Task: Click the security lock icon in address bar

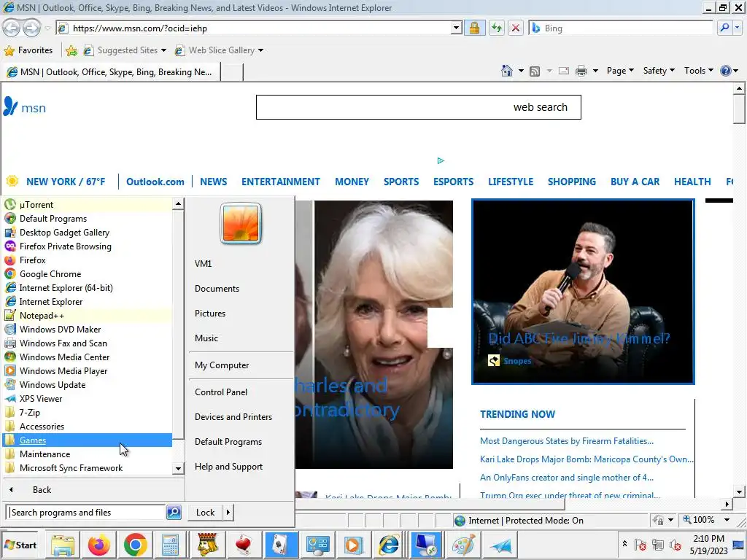Action: point(474,28)
